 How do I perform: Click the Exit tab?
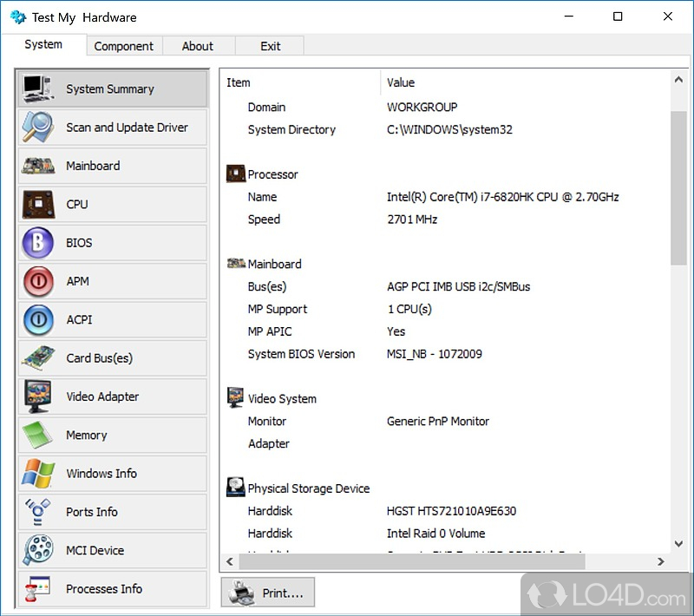tap(270, 46)
